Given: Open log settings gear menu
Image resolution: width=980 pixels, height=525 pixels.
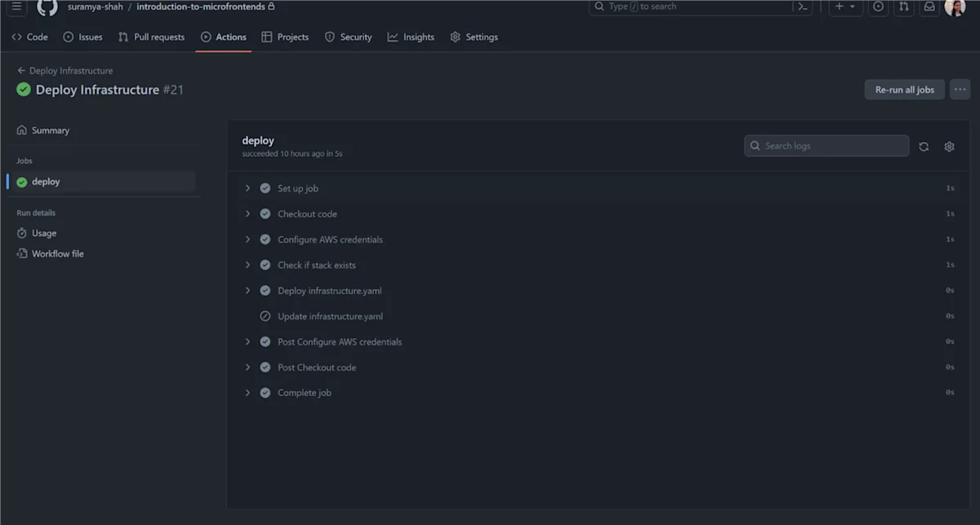Looking at the screenshot, I should 949,146.
